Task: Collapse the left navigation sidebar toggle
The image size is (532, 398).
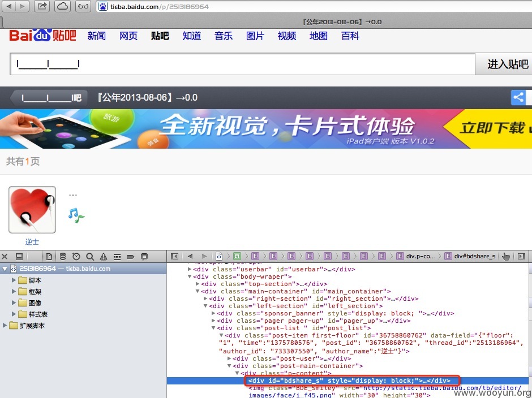Action: point(174,256)
